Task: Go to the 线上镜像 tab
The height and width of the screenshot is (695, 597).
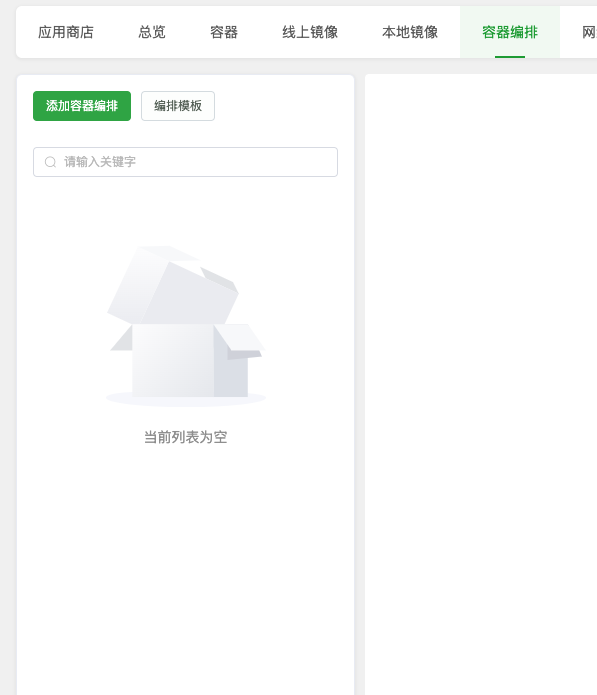Action: click(x=310, y=32)
